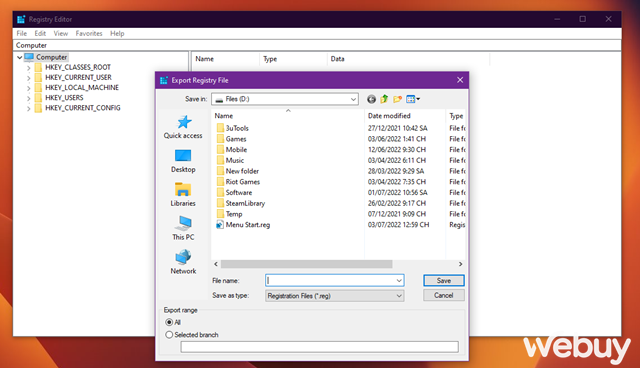Expand HKEY_CURRENT_CONFIG in the registry tree

click(x=29, y=109)
